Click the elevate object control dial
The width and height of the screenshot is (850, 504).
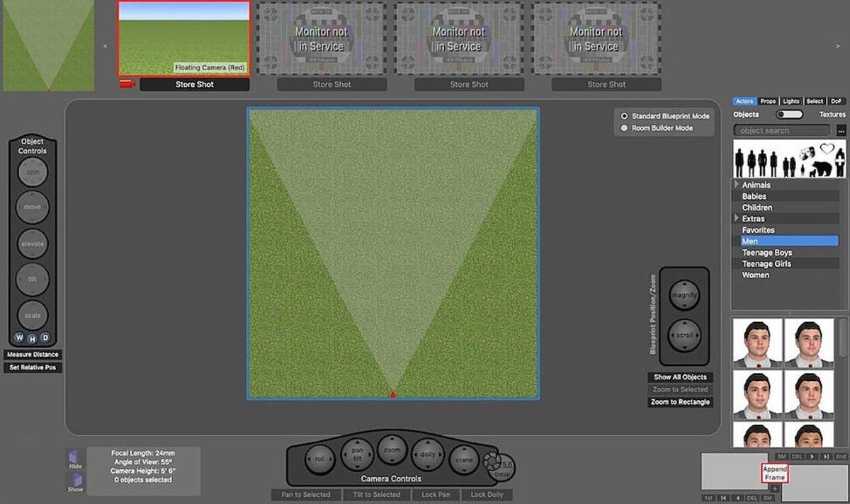[33, 244]
